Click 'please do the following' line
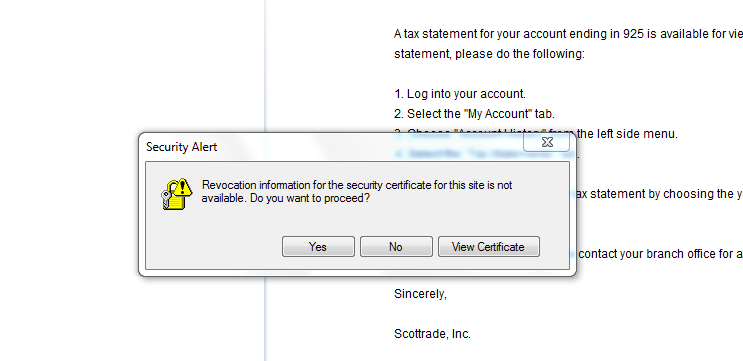This screenshot has height=361, width=743. coord(489,54)
